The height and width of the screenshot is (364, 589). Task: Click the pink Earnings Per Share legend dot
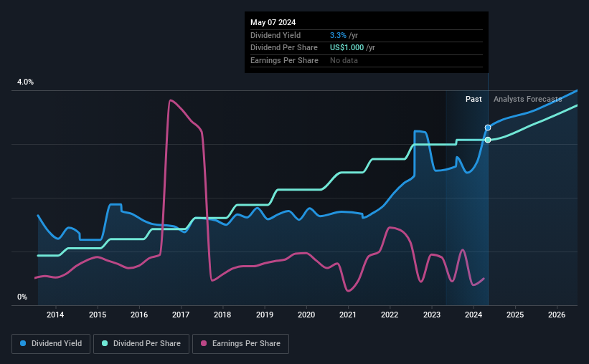click(x=204, y=344)
